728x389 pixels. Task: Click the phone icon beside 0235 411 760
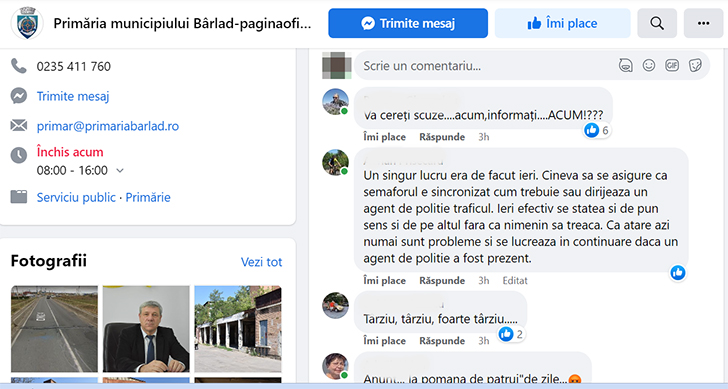pos(19,66)
